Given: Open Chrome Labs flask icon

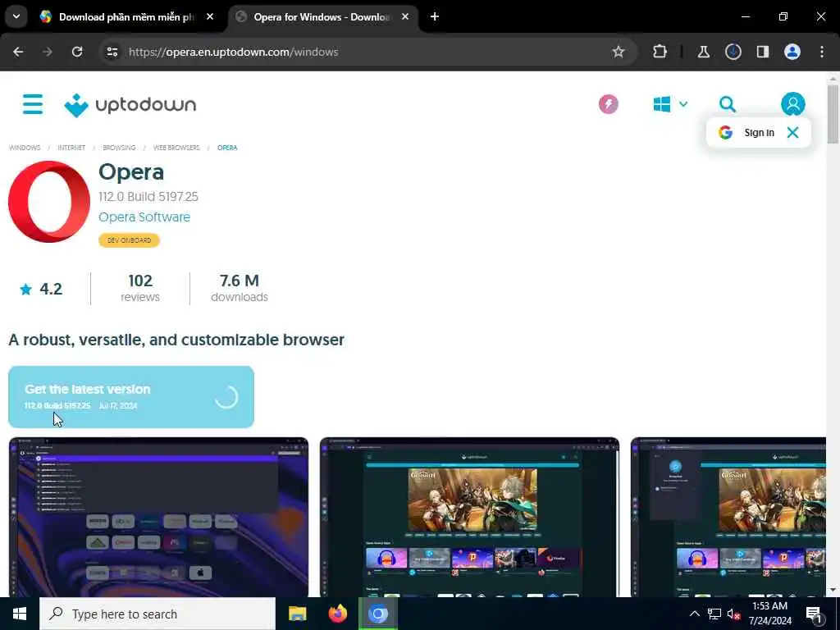Looking at the screenshot, I should pos(703,52).
